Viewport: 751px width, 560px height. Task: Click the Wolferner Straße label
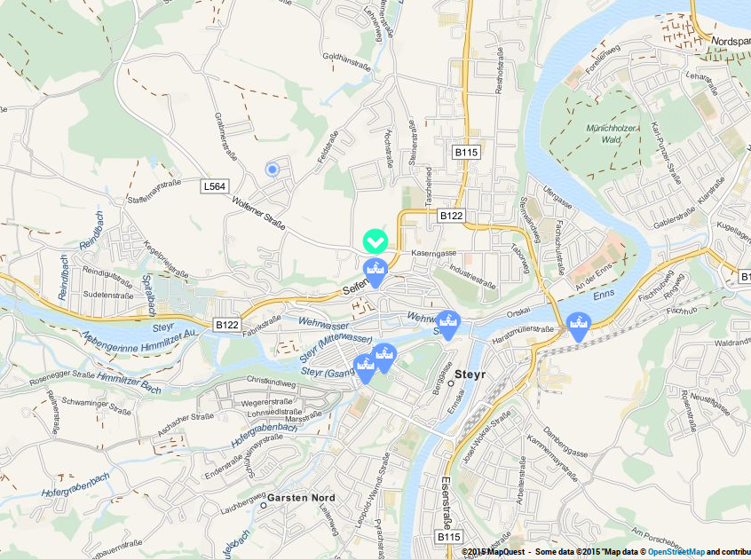coord(258,214)
